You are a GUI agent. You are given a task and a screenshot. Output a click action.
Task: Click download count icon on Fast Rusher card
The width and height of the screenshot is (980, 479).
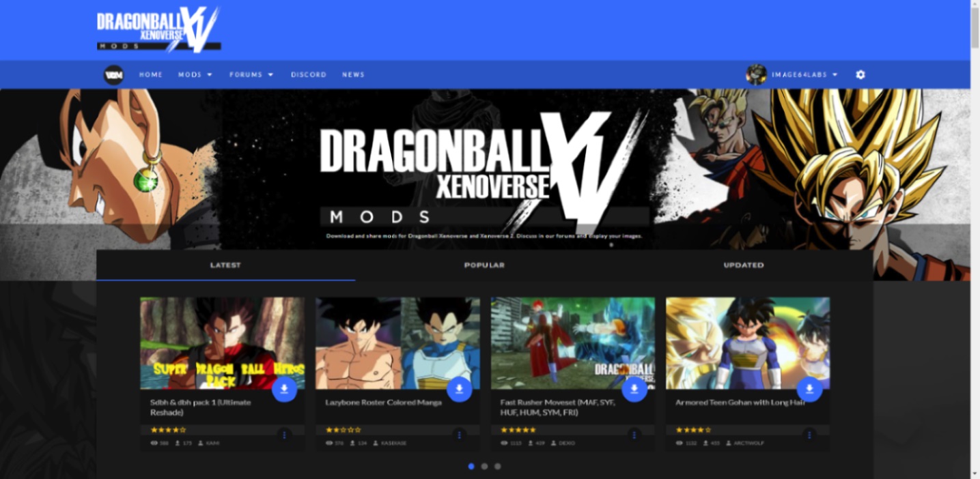click(531, 444)
